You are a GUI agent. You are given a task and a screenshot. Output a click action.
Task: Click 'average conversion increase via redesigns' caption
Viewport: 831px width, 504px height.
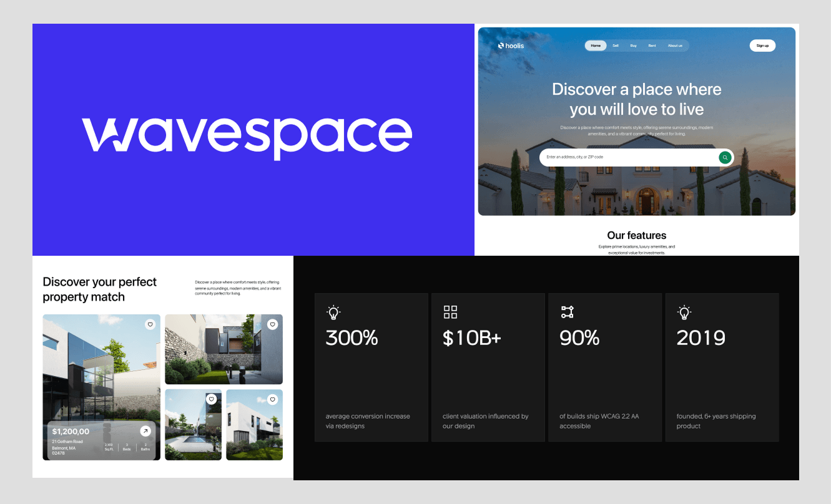click(x=368, y=421)
